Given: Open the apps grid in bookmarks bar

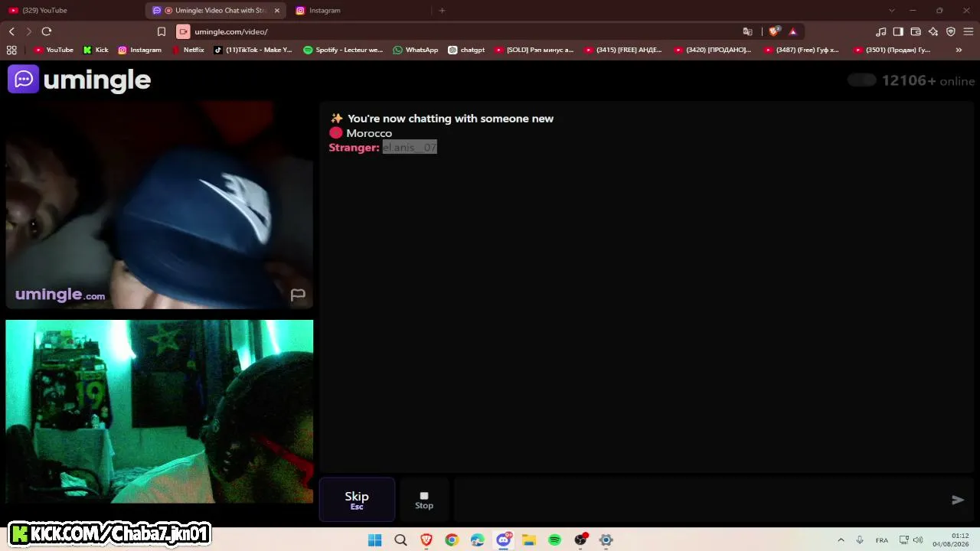Looking at the screenshot, I should (x=11, y=50).
